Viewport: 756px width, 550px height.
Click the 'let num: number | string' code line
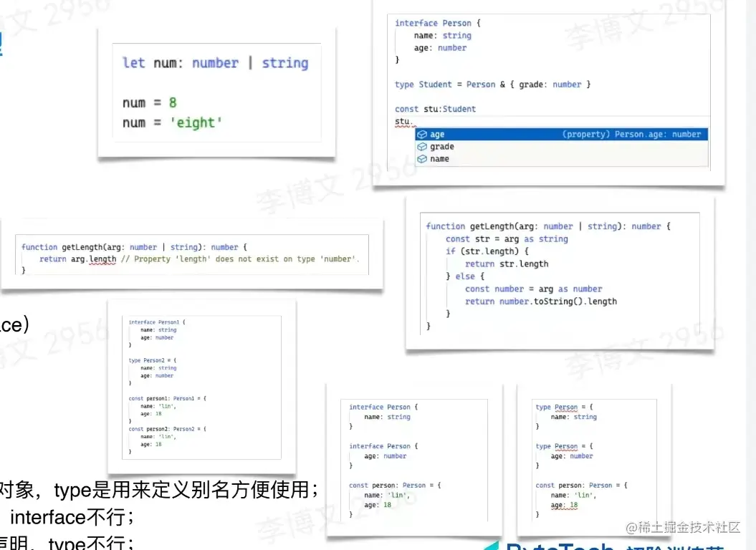(215, 63)
